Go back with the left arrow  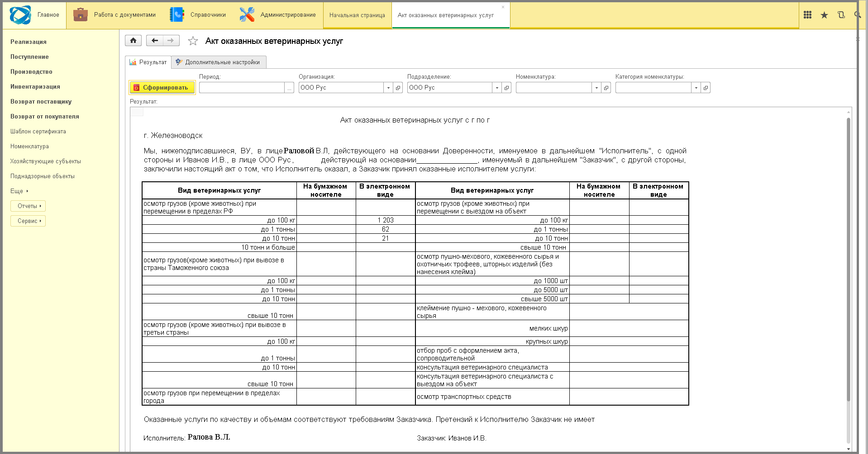(155, 41)
